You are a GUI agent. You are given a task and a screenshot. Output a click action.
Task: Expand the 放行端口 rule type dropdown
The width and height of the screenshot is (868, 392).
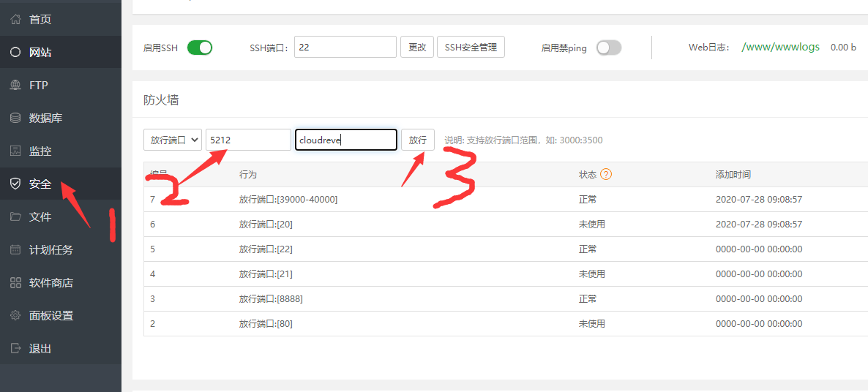(x=173, y=140)
